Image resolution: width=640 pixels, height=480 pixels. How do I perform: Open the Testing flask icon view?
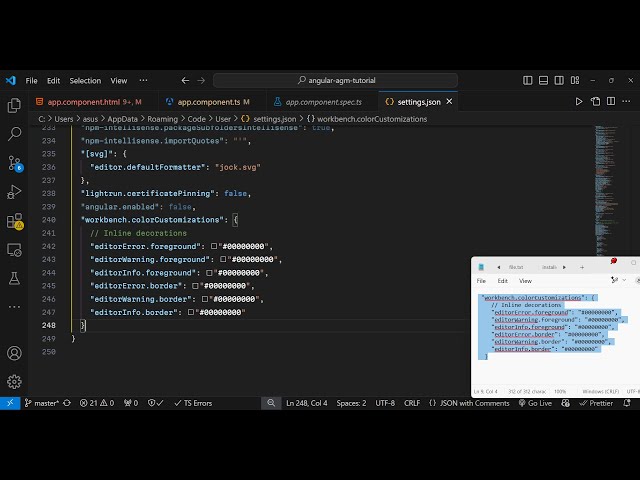[x=14, y=278]
